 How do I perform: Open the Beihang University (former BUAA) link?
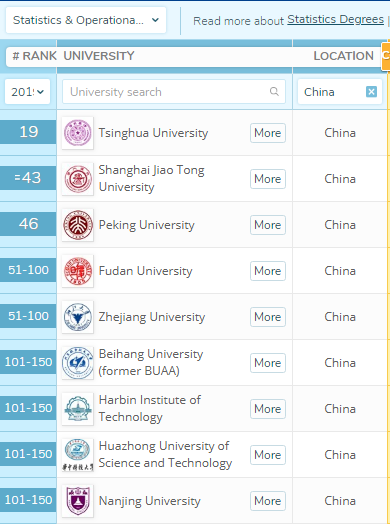coord(151,362)
